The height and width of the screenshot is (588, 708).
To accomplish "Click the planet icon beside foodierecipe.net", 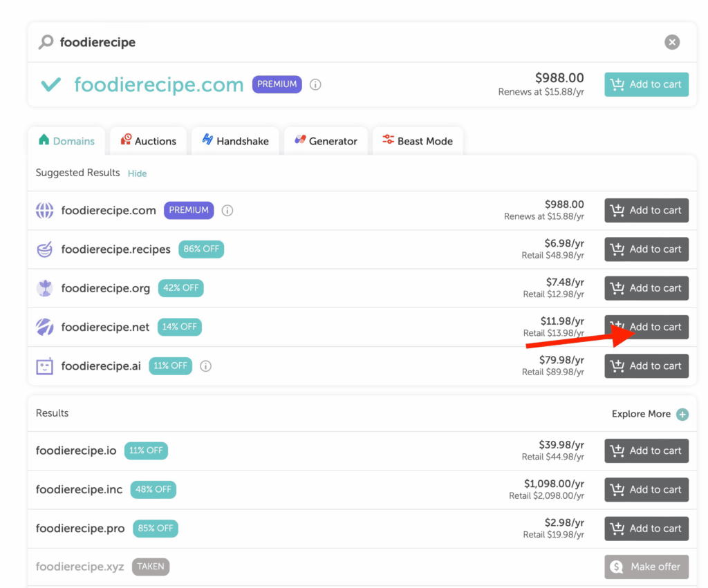I will (44, 328).
